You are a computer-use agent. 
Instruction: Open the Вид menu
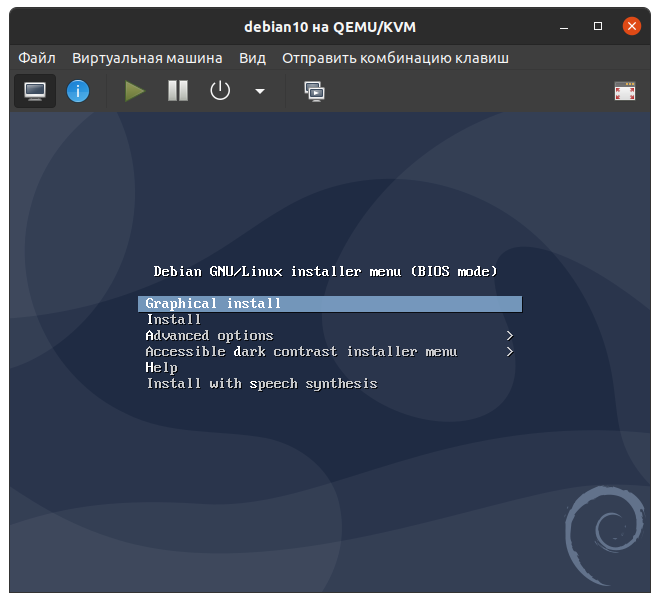252,58
